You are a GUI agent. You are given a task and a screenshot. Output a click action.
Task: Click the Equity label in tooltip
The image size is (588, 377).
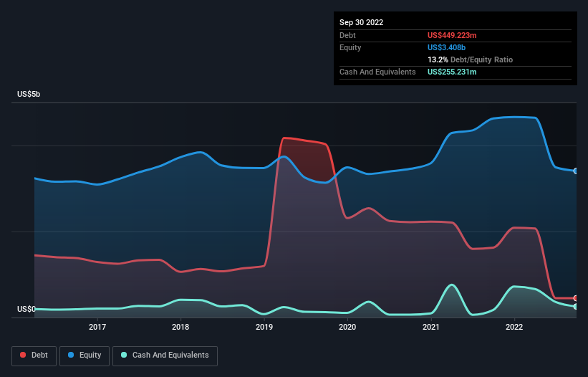(x=350, y=47)
